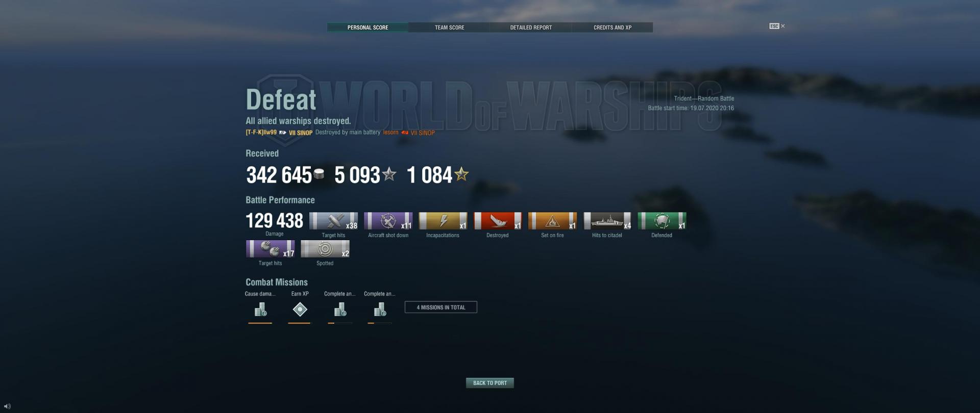The width and height of the screenshot is (980, 413).
Task: Select the Earn XP mission icon
Action: tap(300, 309)
